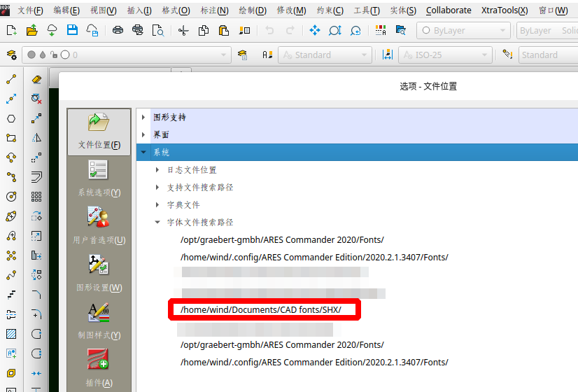Open Print Preview with magnifier page icon
This screenshot has width=578, height=392.
158,31
